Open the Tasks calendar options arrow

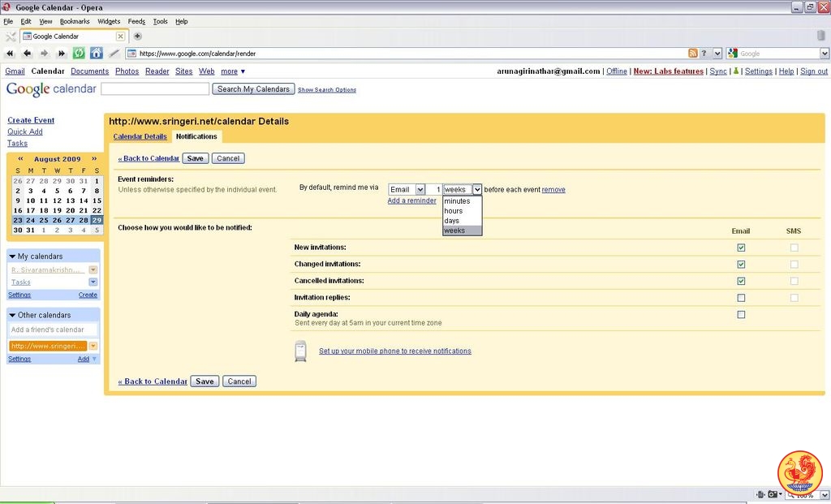point(93,282)
